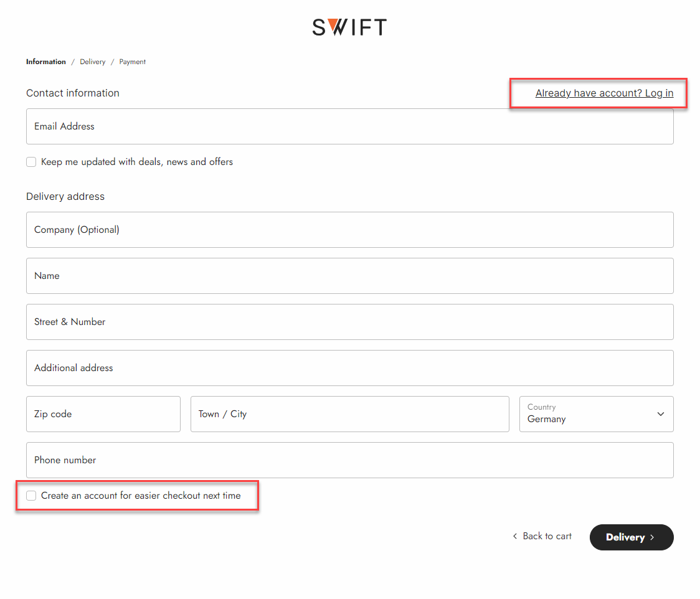Open the Payment breadcrumb step

pyautogui.click(x=133, y=62)
